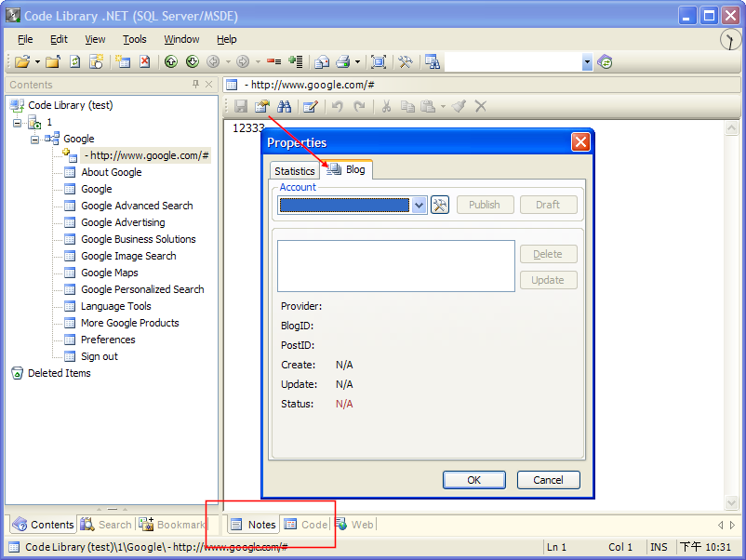Click the pin icon on Contents panel header
Image resolution: width=746 pixels, height=560 pixels.
195,85
